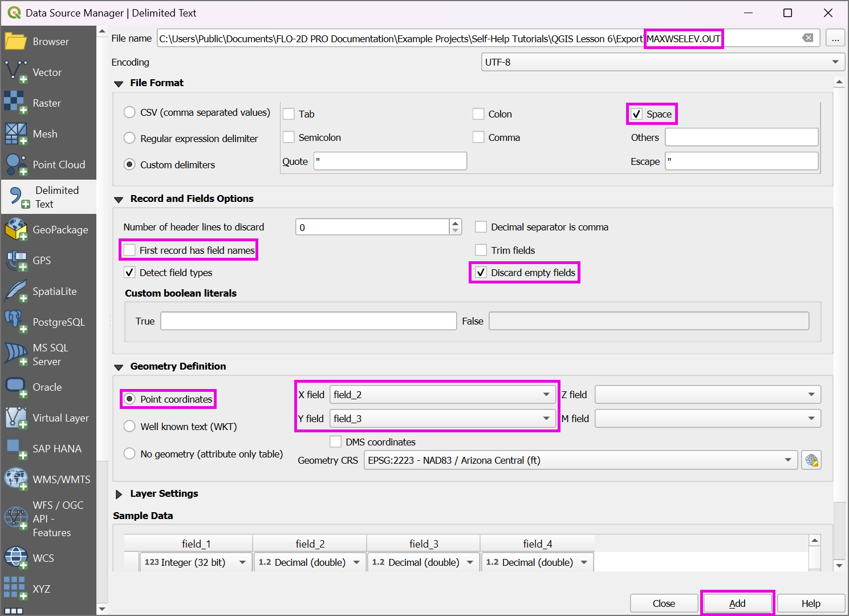The width and height of the screenshot is (849, 616).
Task: Click the PostgreSQL elephant icon
Action: coord(15,322)
